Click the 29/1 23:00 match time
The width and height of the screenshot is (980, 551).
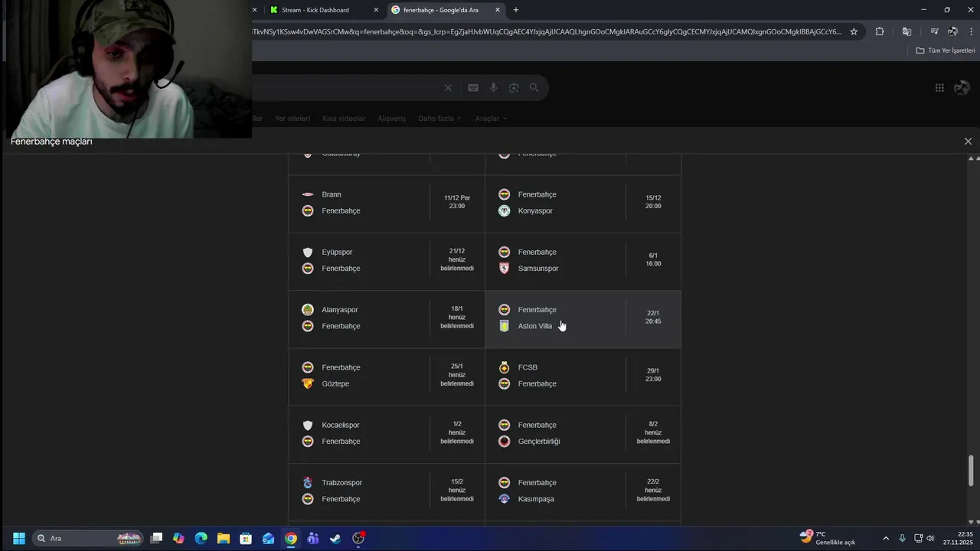pyautogui.click(x=653, y=375)
